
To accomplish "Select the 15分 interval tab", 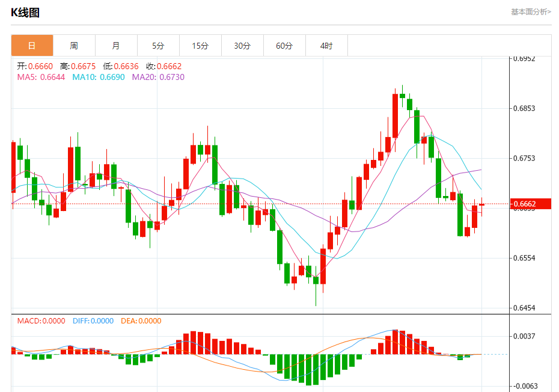I will (x=200, y=46).
